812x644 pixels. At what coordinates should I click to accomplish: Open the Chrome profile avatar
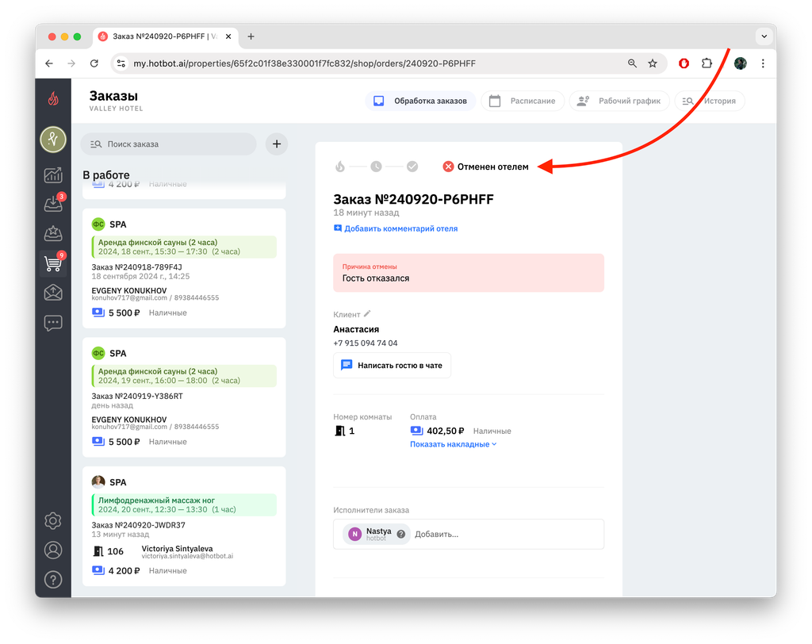click(x=740, y=63)
